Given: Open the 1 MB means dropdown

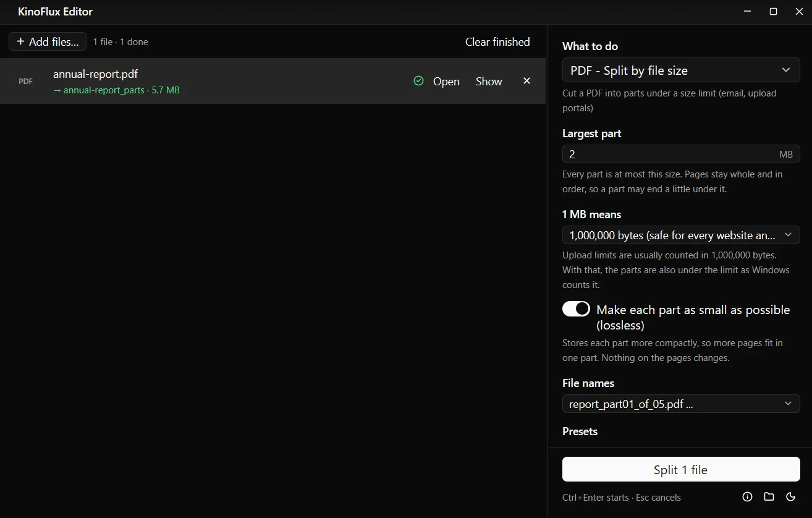Looking at the screenshot, I should tap(681, 235).
